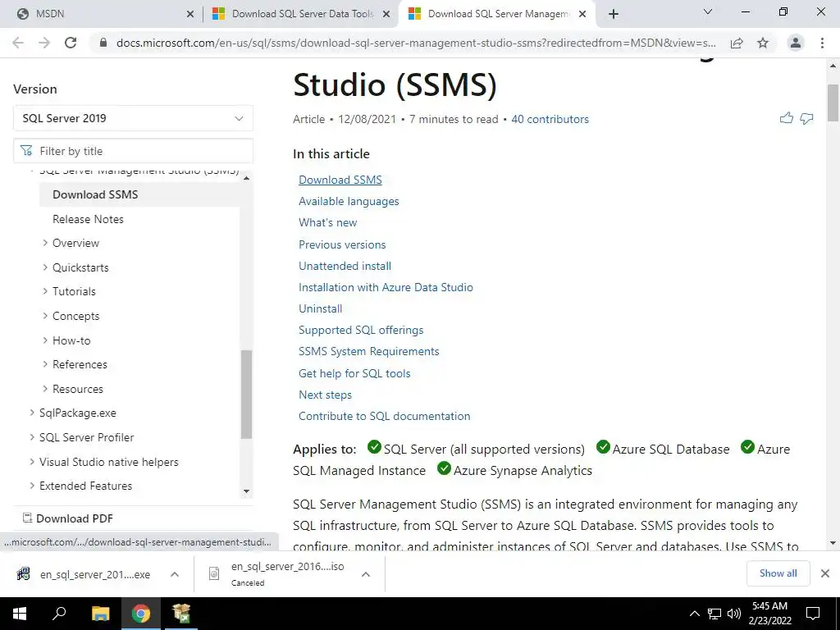Image resolution: width=840 pixels, height=630 pixels.
Task: Close the SQL Server Data Tools tab
Action: 386,15
